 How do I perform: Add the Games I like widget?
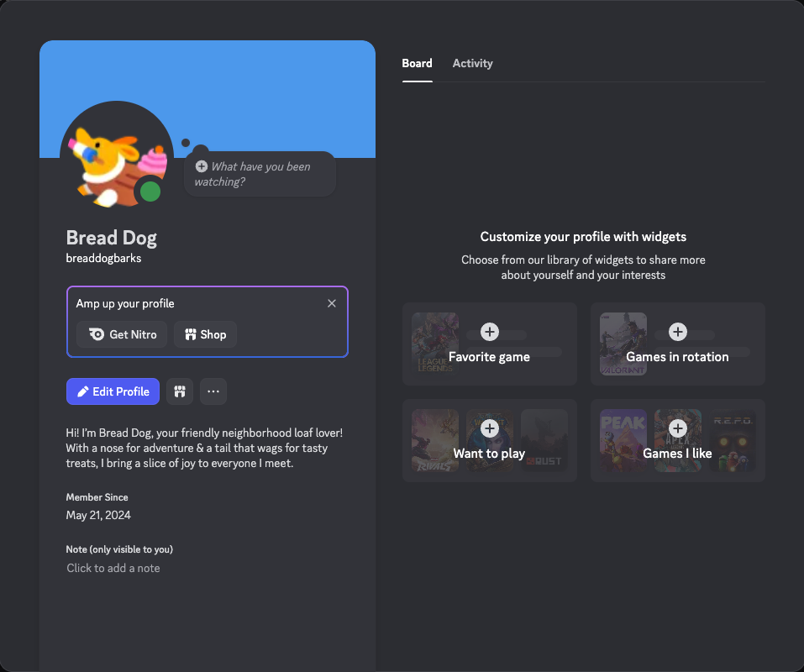(678, 428)
